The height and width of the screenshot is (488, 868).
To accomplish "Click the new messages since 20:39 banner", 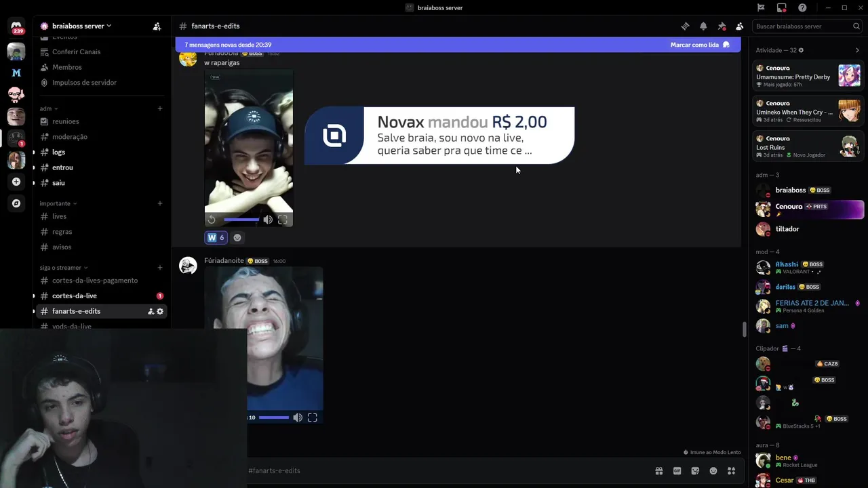I will tap(228, 45).
